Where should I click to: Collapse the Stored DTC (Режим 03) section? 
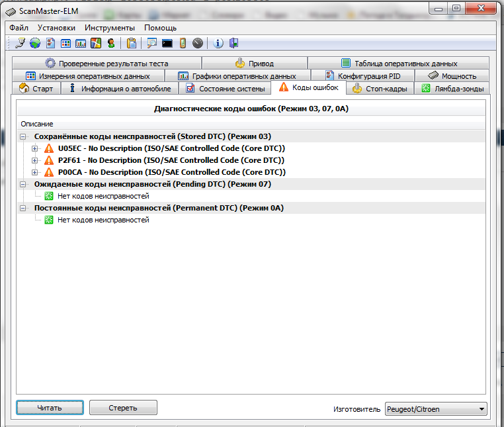coord(23,136)
